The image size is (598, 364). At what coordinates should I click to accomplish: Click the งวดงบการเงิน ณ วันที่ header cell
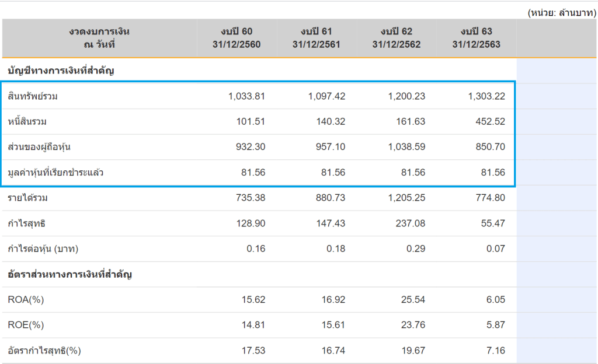[99, 38]
